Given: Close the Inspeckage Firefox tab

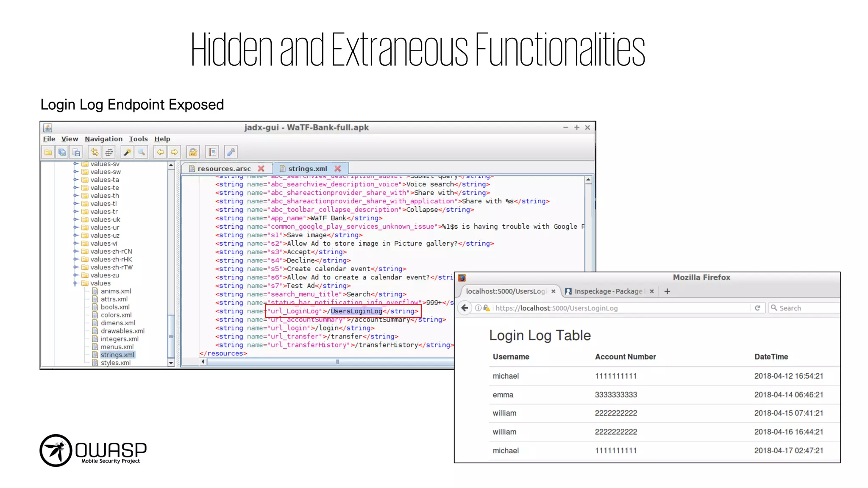Looking at the screenshot, I should [652, 291].
